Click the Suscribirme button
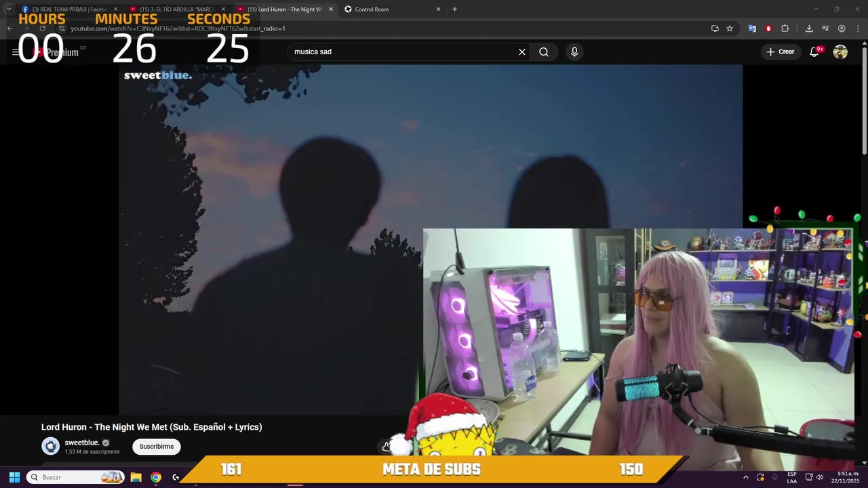This screenshot has width=868, height=488. pyautogui.click(x=157, y=447)
